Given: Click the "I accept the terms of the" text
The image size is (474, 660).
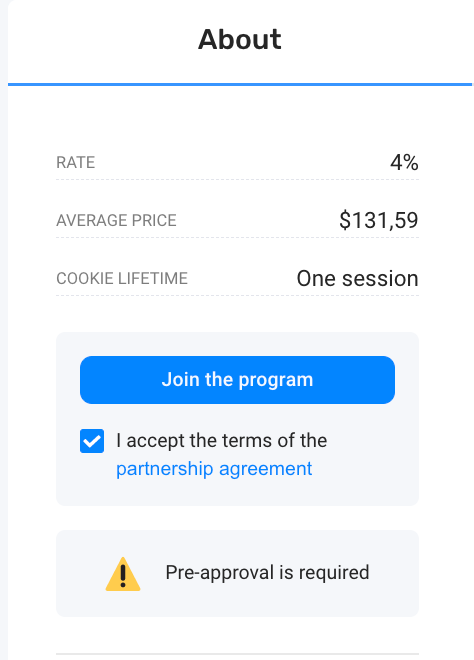Looking at the screenshot, I should 221,441.
